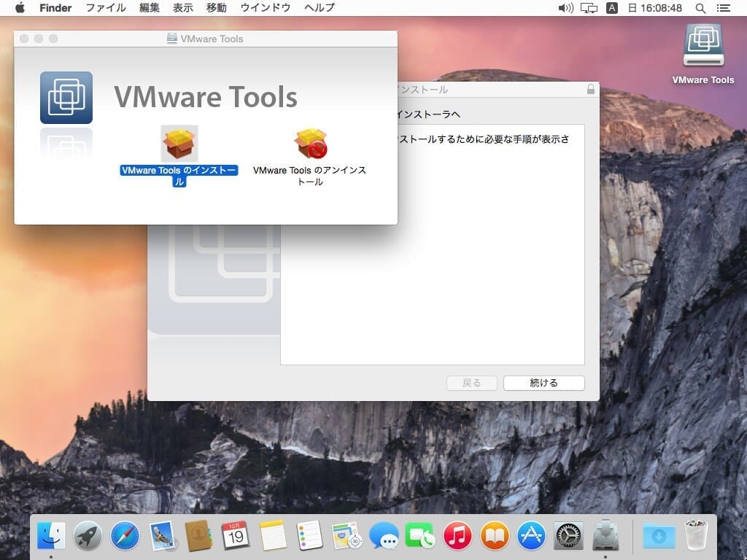Open the Downloads folder stack in Dock

point(658,536)
